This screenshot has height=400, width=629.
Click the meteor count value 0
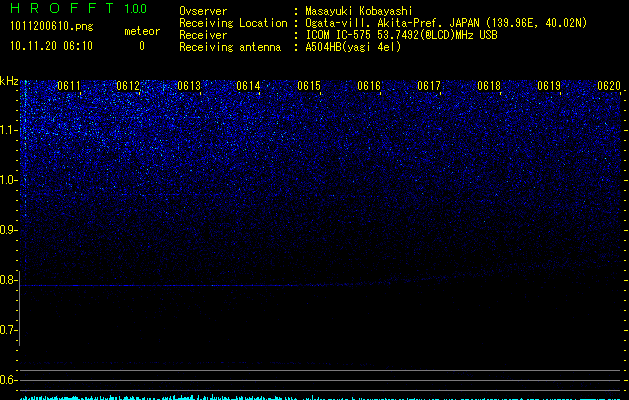[142, 46]
